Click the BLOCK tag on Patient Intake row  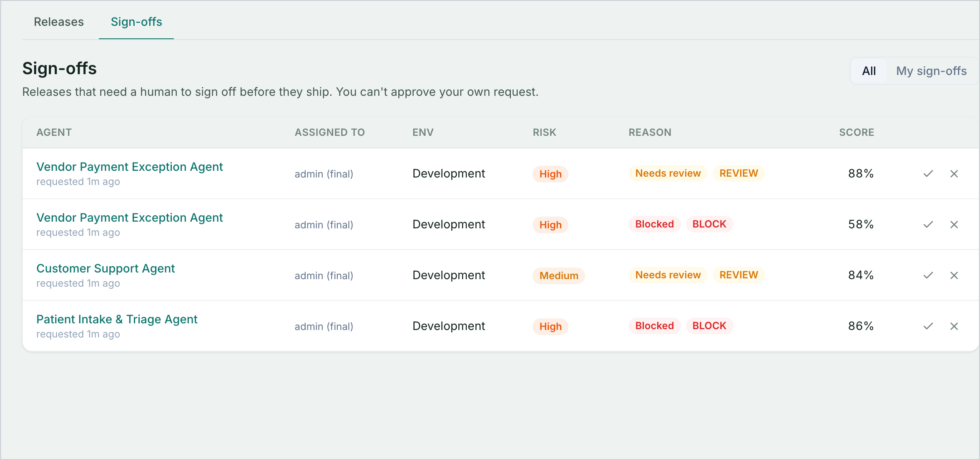pos(709,326)
